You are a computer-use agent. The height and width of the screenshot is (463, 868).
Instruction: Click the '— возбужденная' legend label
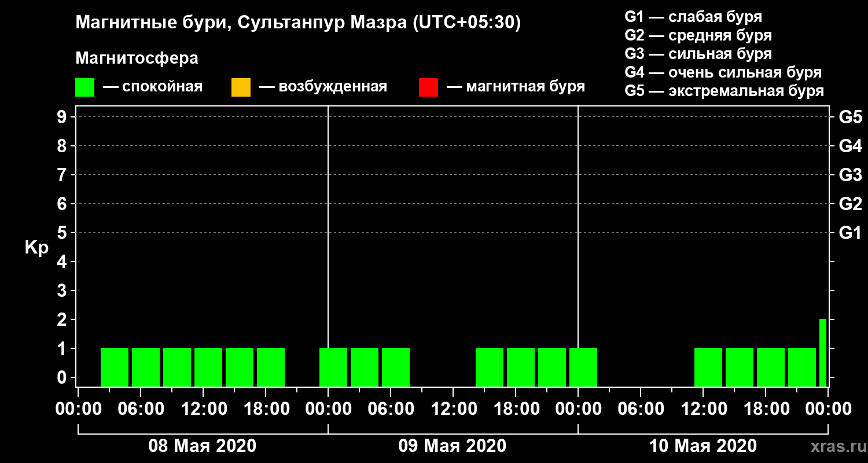tap(323, 87)
